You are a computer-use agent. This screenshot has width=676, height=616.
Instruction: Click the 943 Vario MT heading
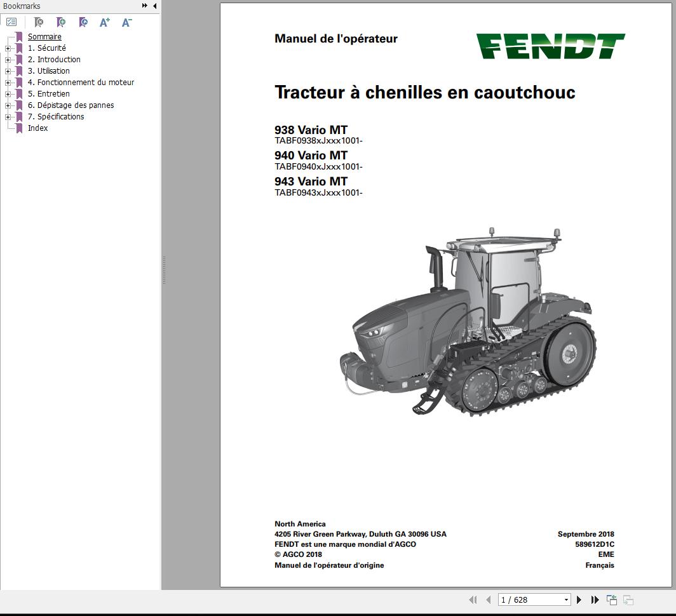[311, 181]
